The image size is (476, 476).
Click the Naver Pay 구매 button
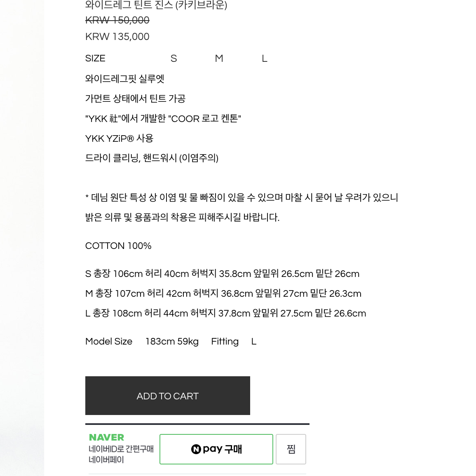216,449
